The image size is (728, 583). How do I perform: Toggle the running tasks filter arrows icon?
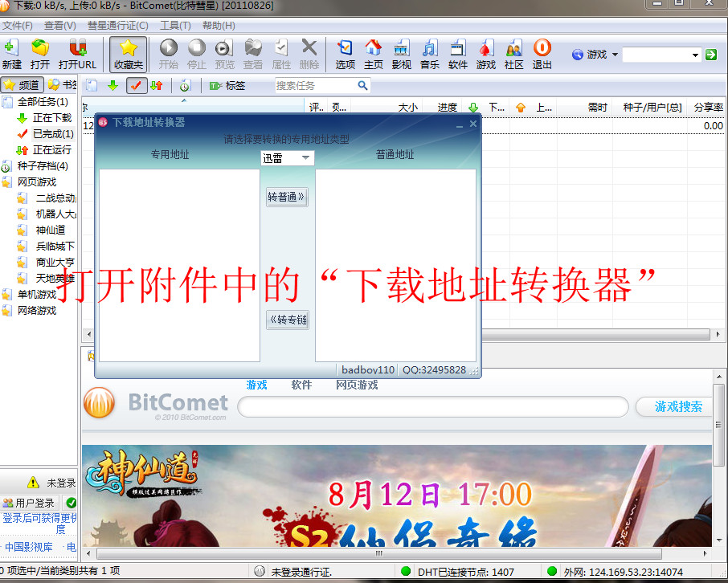pyautogui.click(x=157, y=85)
